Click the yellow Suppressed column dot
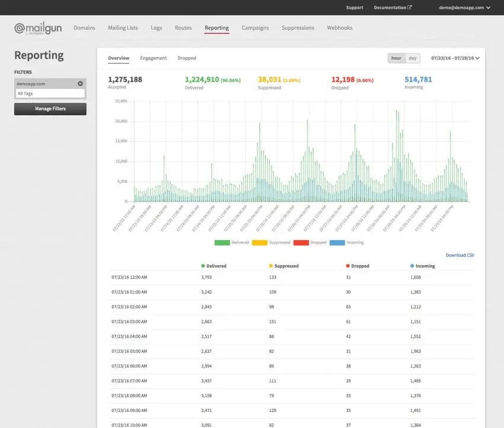The width and height of the screenshot is (504, 428). click(x=271, y=266)
